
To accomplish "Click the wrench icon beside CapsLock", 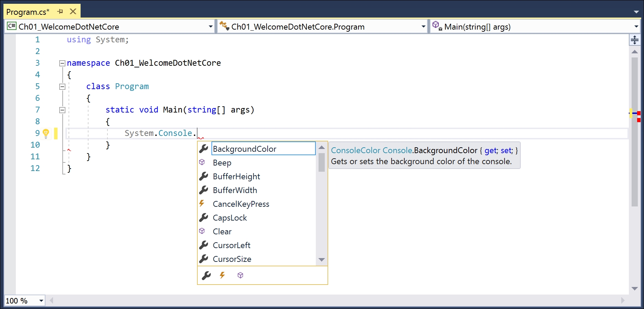I will 204,217.
